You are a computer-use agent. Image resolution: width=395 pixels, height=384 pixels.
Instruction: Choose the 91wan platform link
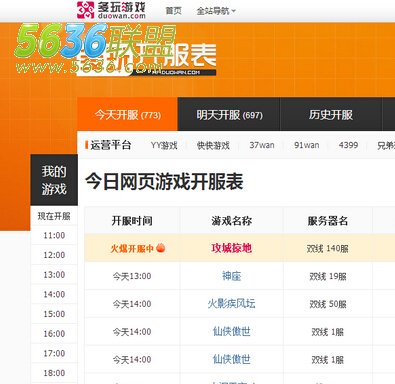click(307, 145)
